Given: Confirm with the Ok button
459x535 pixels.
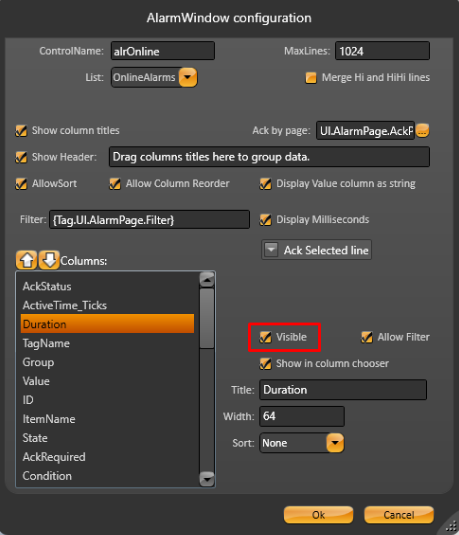Looking at the screenshot, I should coord(318,515).
